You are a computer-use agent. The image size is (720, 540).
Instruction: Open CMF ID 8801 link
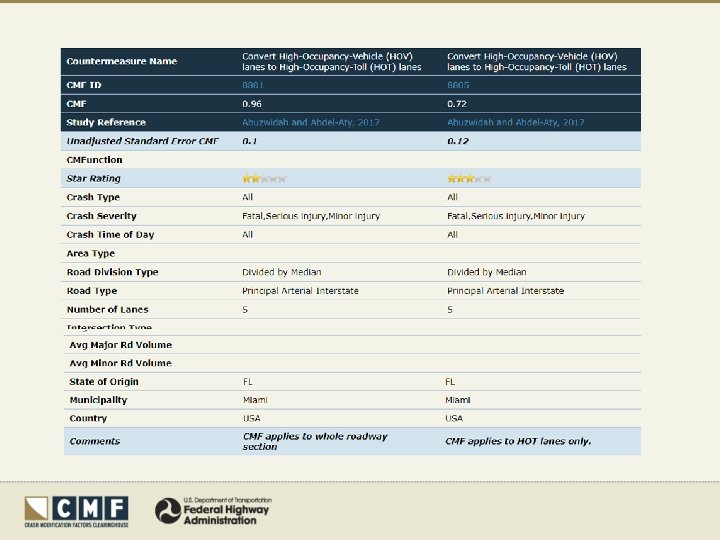pos(253,85)
